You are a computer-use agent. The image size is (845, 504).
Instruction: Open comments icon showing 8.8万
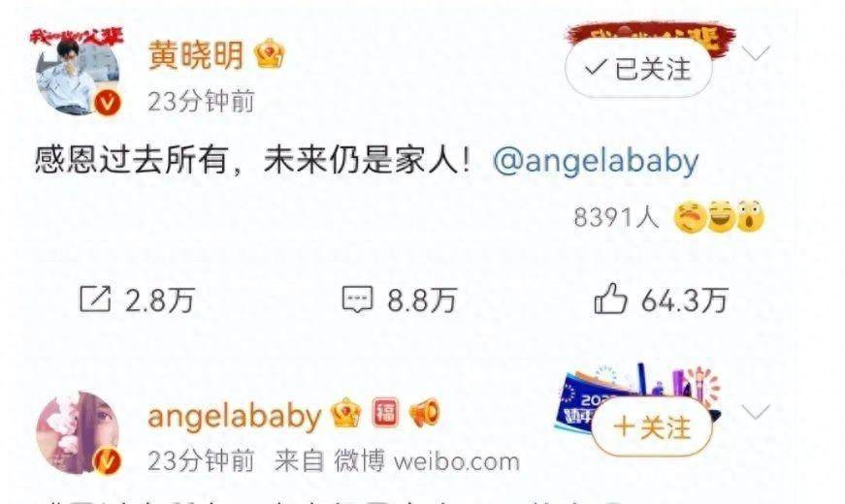(357, 299)
